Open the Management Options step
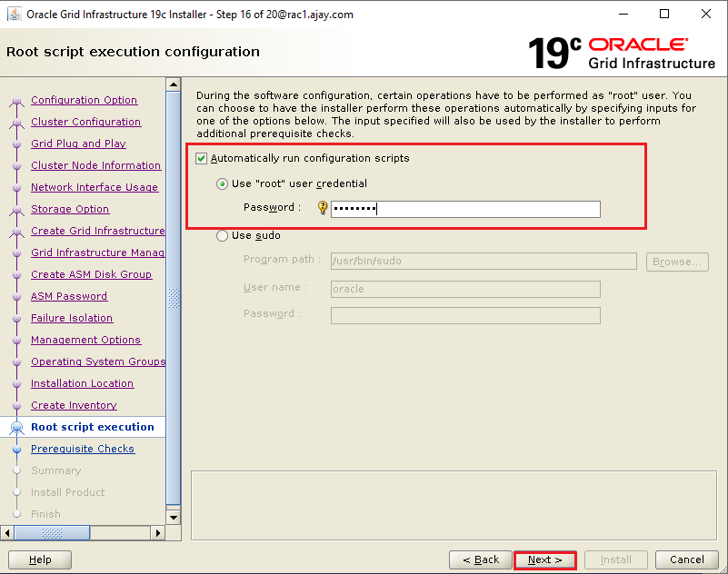The height and width of the screenshot is (574, 728). (86, 340)
